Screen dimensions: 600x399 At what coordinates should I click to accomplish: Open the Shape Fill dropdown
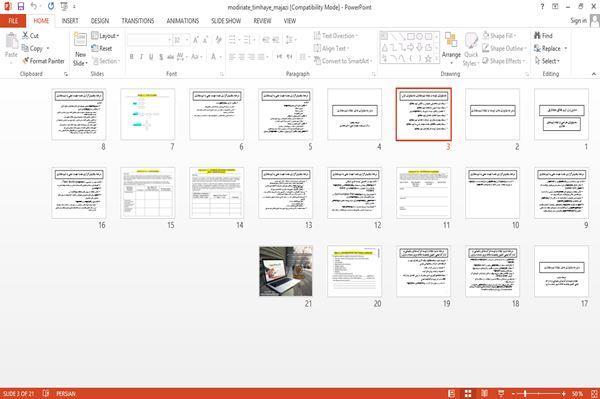(499, 36)
